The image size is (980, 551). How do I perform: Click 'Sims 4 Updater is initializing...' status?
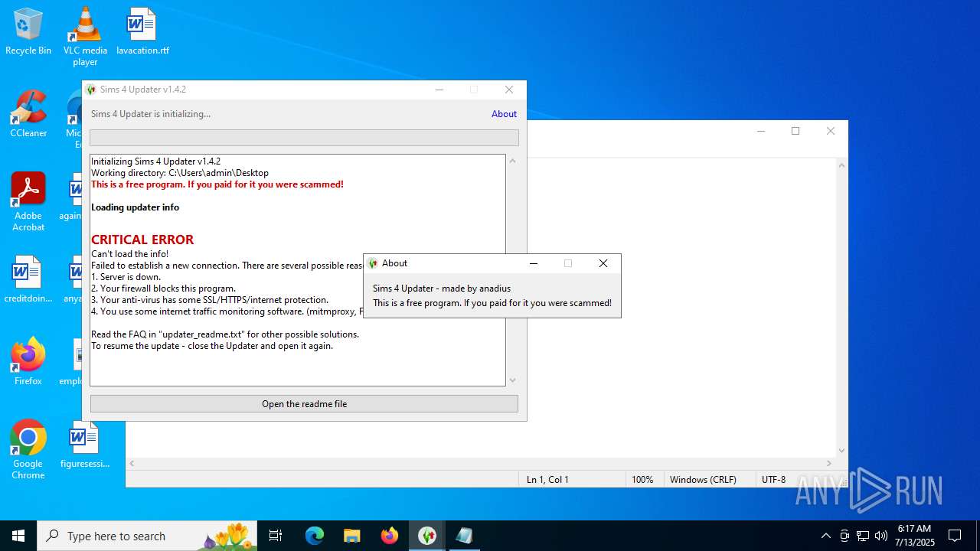pos(151,114)
